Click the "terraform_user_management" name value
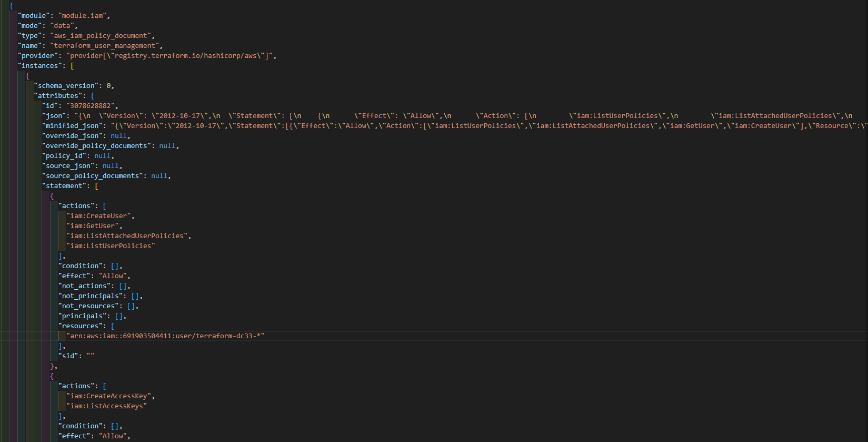The image size is (868, 442). pos(106,46)
